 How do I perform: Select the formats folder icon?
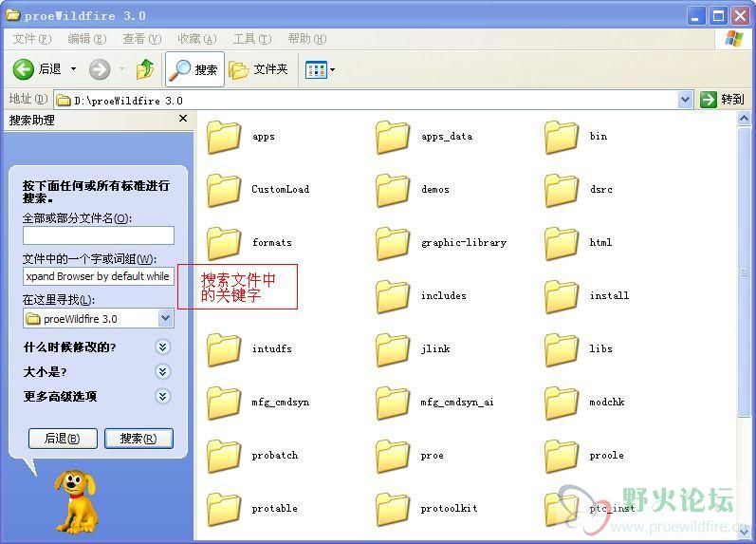point(224,243)
